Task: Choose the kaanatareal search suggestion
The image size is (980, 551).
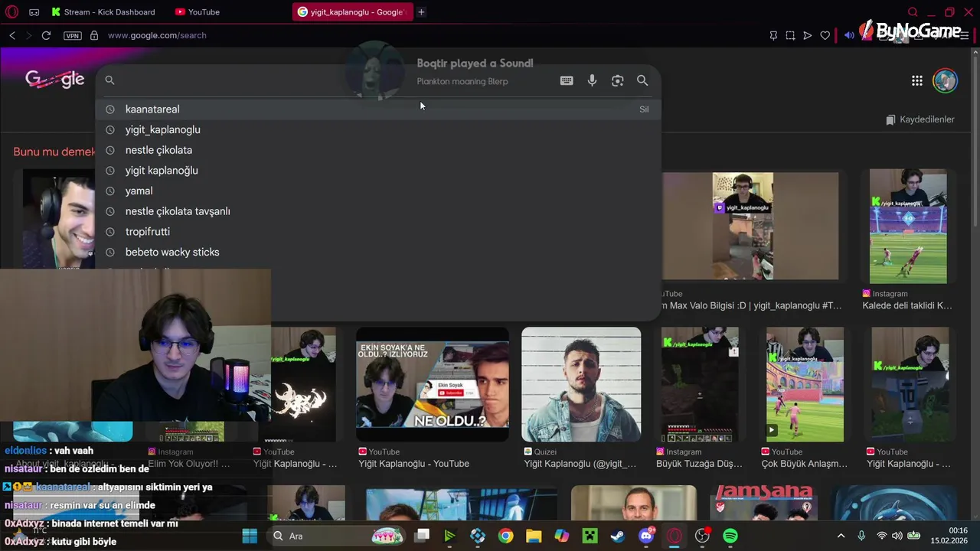Action: pos(378,109)
